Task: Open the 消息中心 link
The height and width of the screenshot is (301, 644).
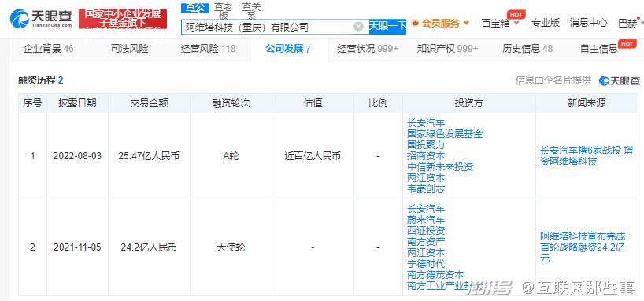Action: (589, 23)
